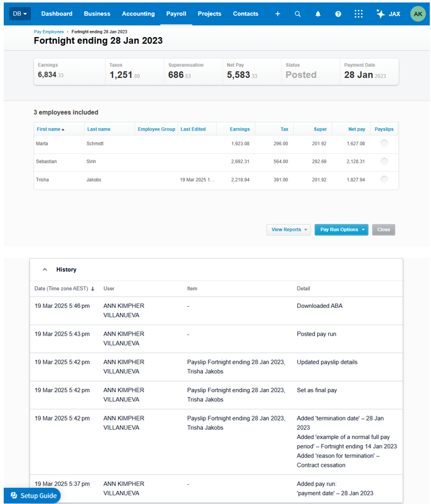Open the Payroll menu
The image size is (431, 504).
(176, 14)
